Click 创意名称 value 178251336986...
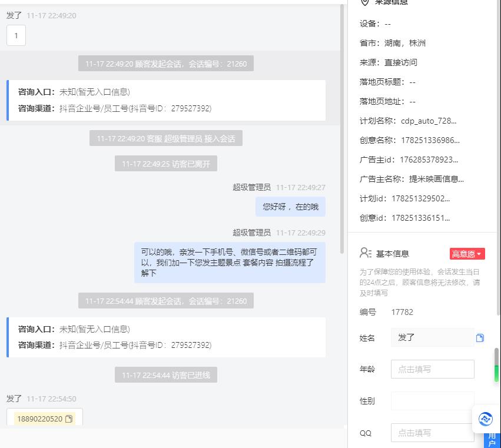This screenshot has height=448, width=501. point(430,140)
